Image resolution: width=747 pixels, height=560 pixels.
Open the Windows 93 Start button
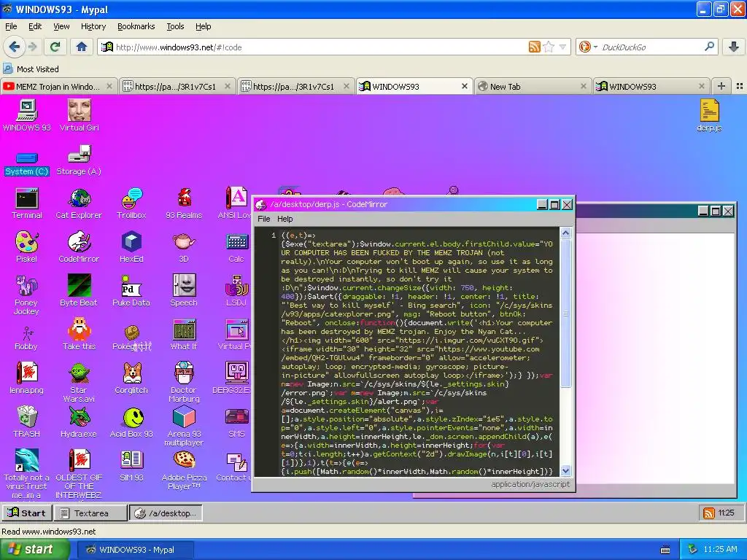(27, 513)
